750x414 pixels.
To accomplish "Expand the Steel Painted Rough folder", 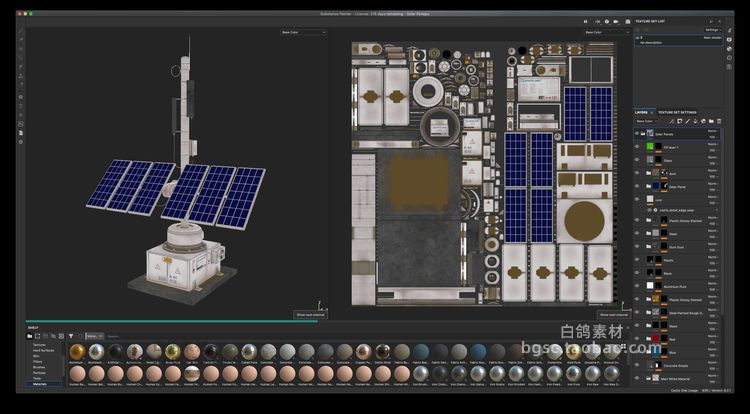I will pos(648,312).
